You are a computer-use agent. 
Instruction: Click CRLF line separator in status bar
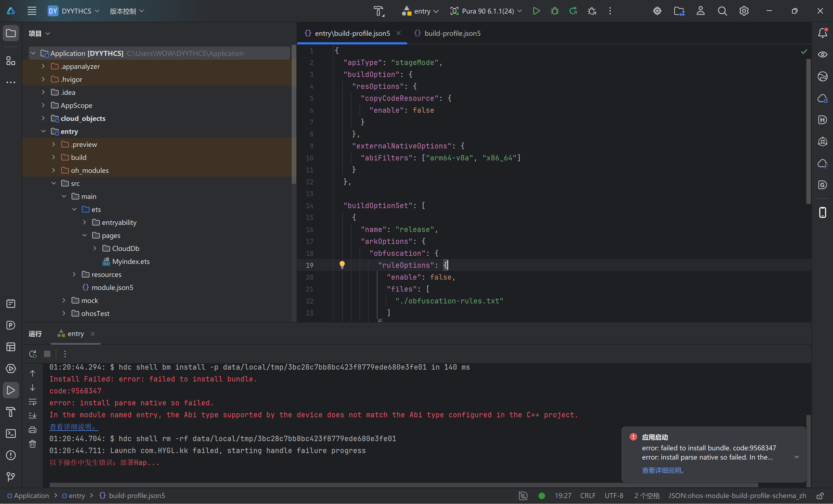(588, 496)
